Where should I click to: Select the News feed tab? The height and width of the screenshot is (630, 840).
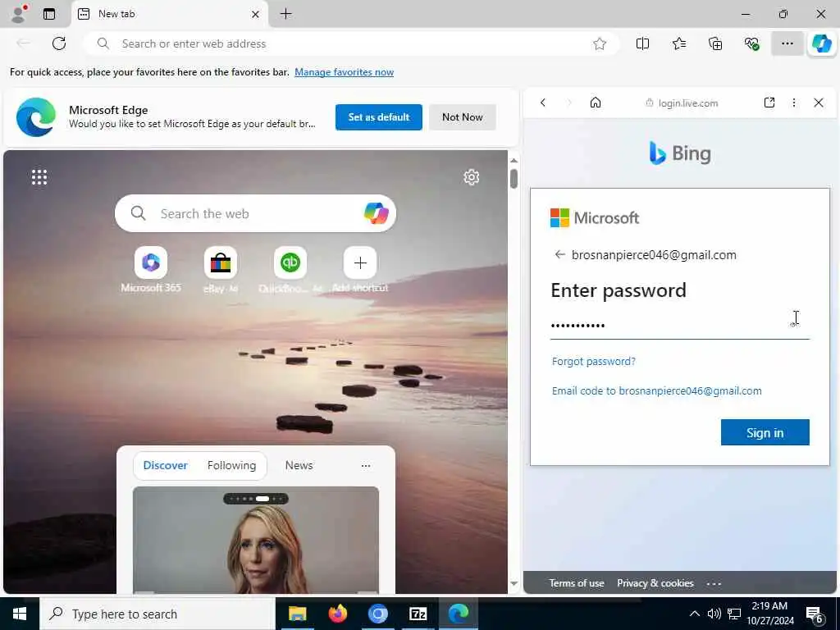point(299,466)
